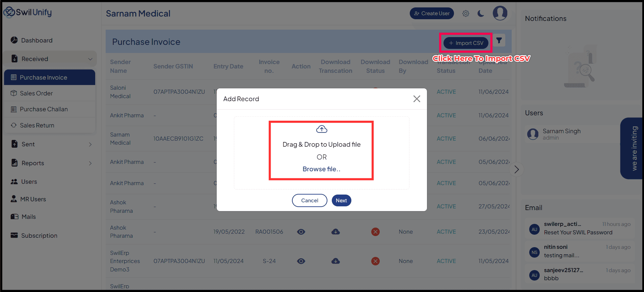
Task: Click download status icon for S-24
Action: (x=375, y=261)
